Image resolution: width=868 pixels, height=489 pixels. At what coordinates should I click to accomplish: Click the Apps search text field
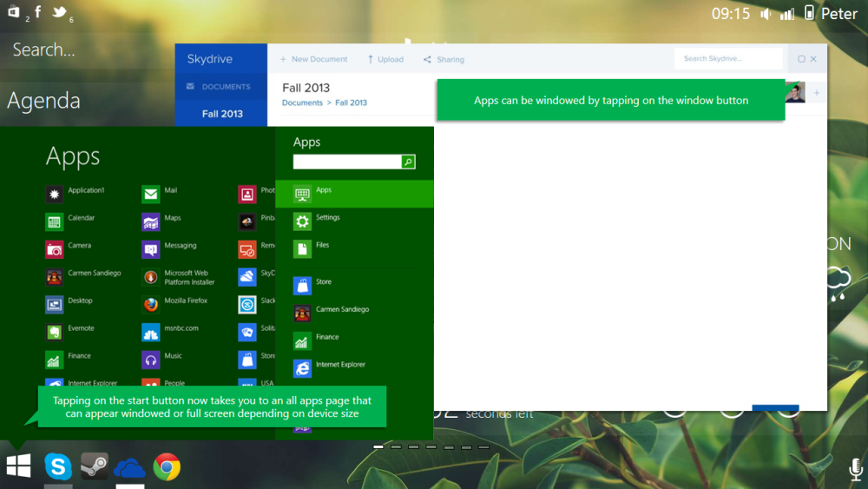tap(347, 162)
